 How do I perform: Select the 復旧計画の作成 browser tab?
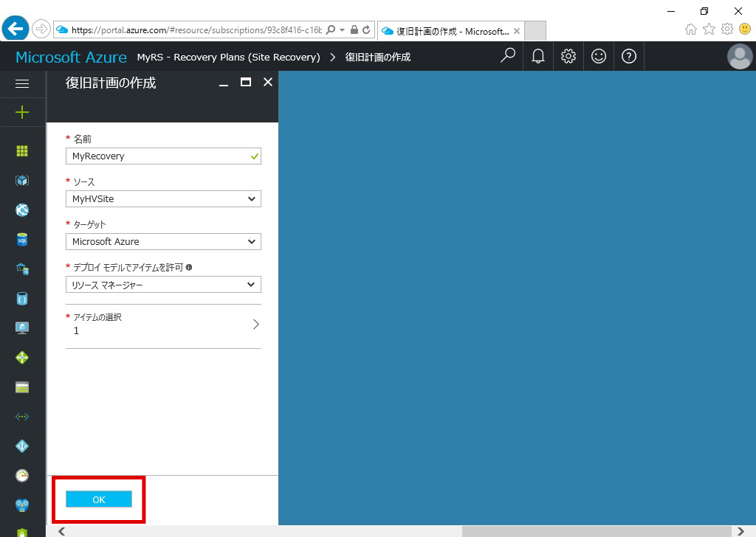[x=451, y=31]
